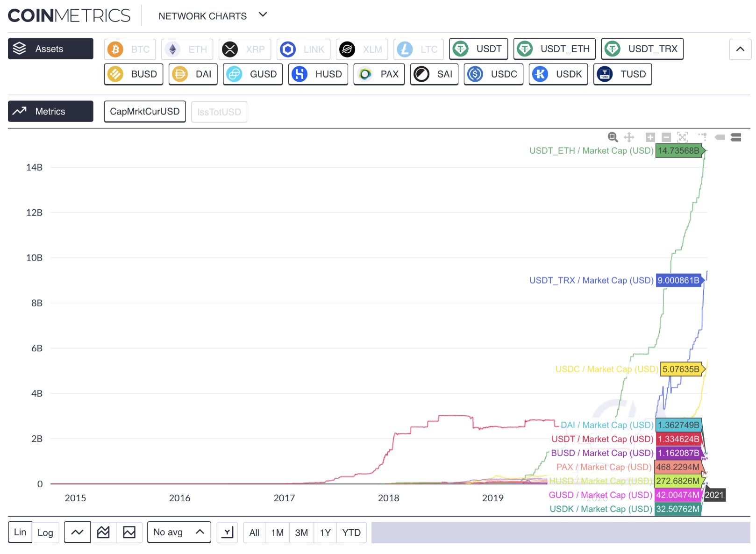The height and width of the screenshot is (554, 756).
Task: Click the zoom out minus icon
Action: pos(666,137)
